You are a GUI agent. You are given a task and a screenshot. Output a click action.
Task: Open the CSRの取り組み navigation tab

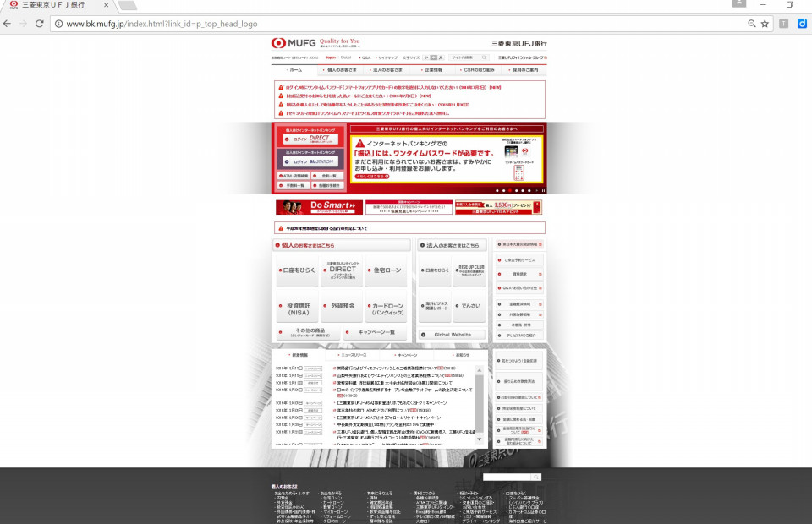[x=479, y=70]
